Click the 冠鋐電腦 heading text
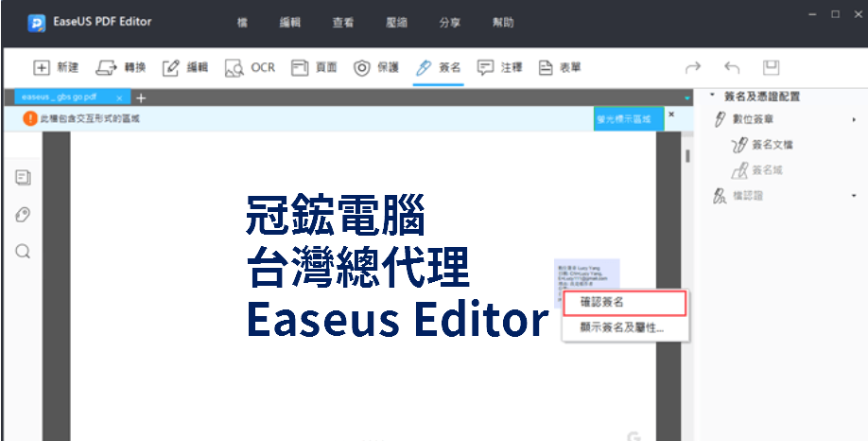The height and width of the screenshot is (441, 868). click(336, 216)
